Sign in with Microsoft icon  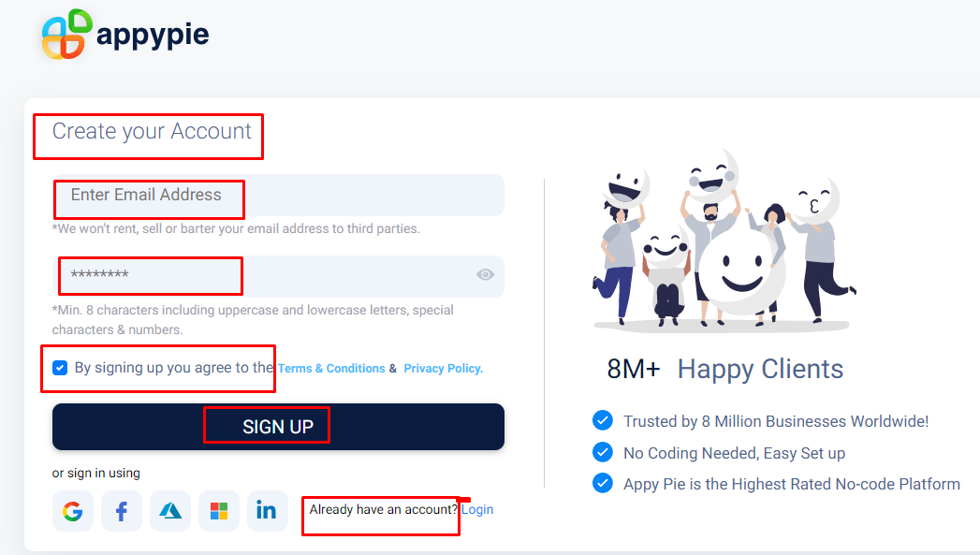tap(219, 511)
